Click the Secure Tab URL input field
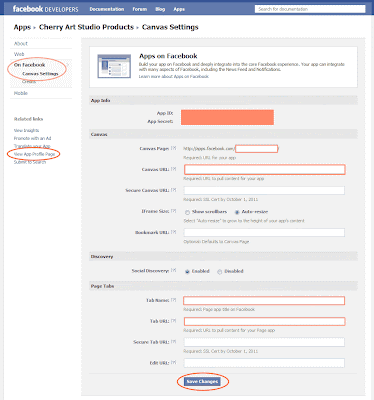 coord(264,342)
